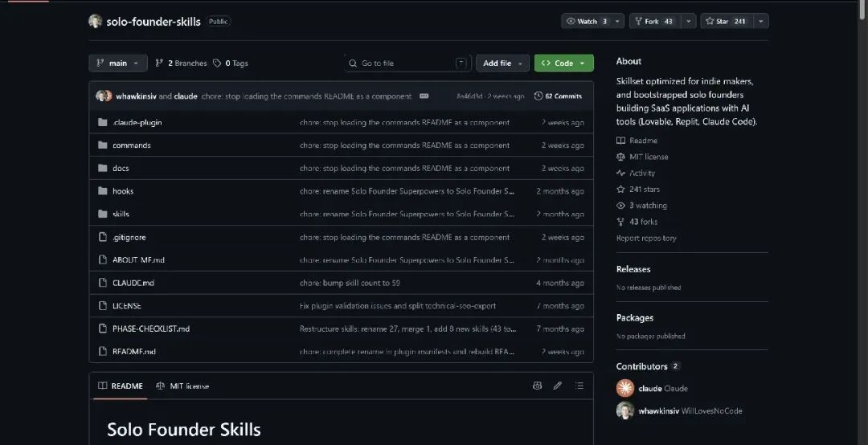Open the MIT license link in About
The image size is (868, 445).
642,157
